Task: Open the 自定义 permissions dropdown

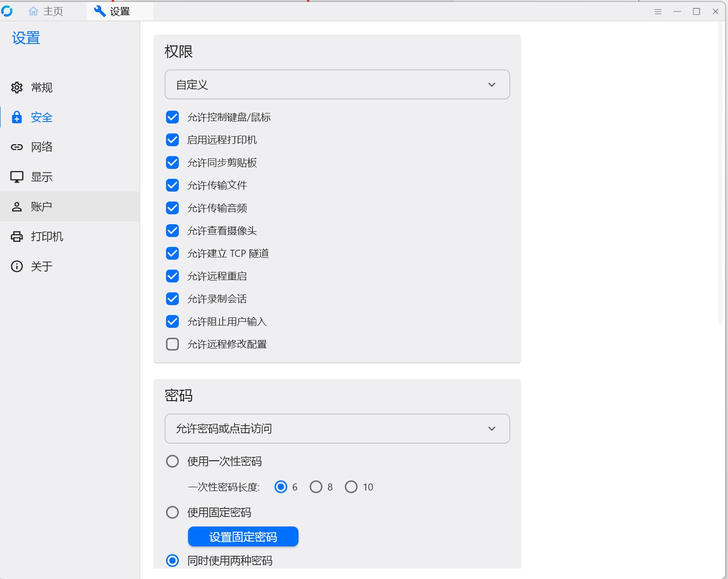Action: (337, 85)
